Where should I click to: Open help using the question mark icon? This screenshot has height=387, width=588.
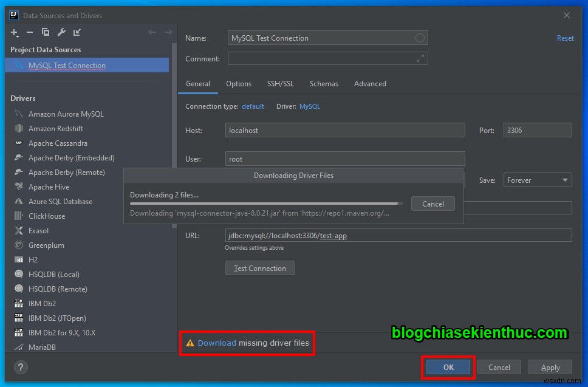(x=21, y=367)
